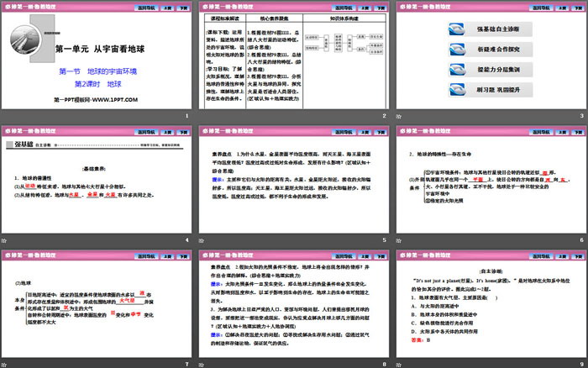588x368 pixels.
Task: Click 下页 button in slide 5 header
Action: (381, 132)
